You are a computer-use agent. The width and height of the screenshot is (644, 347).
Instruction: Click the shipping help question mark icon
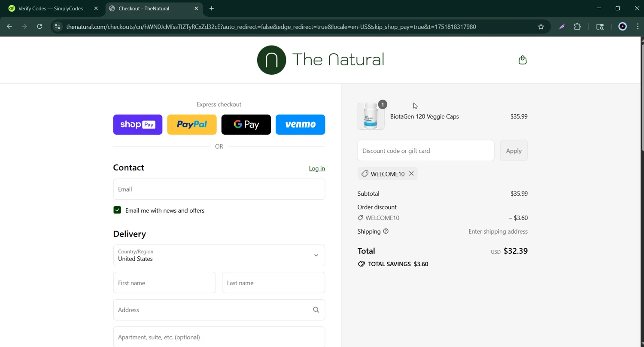pyautogui.click(x=386, y=231)
